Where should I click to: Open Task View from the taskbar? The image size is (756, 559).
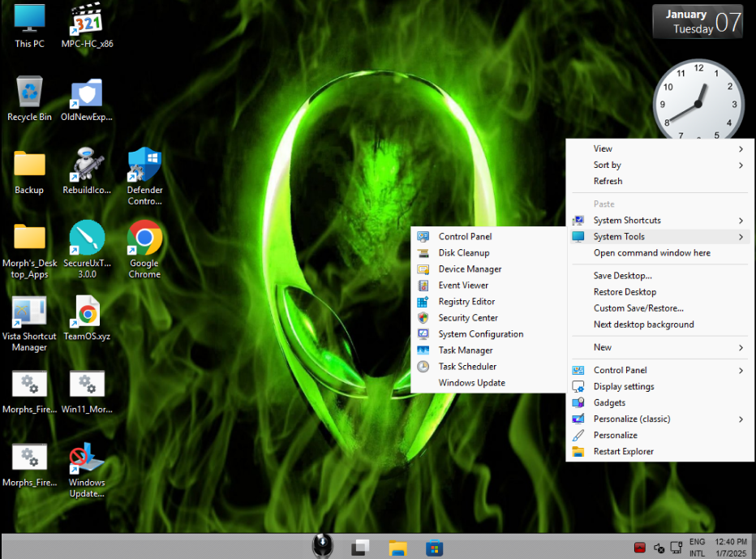click(x=360, y=548)
